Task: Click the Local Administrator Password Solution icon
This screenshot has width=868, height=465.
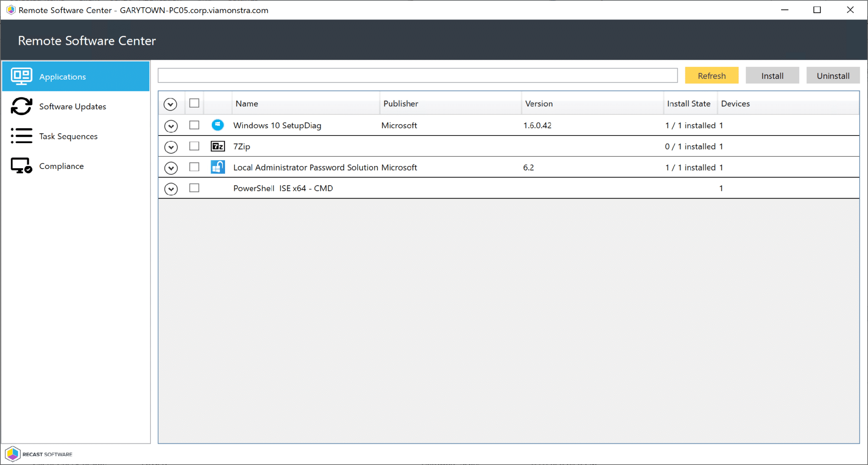Action: pyautogui.click(x=217, y=167)
